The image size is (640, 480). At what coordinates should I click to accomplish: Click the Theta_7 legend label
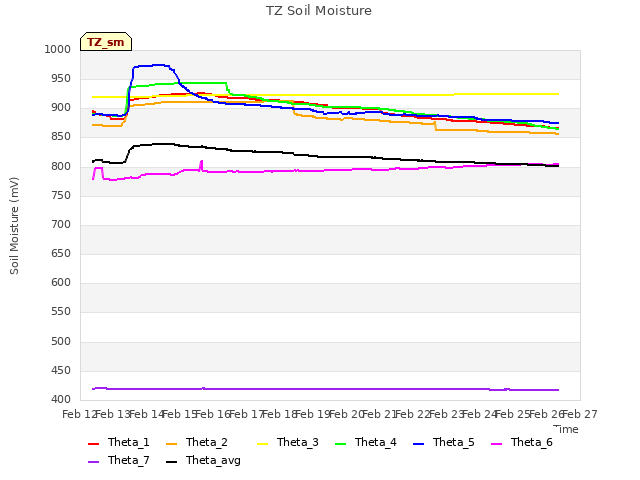coord(129,460)
